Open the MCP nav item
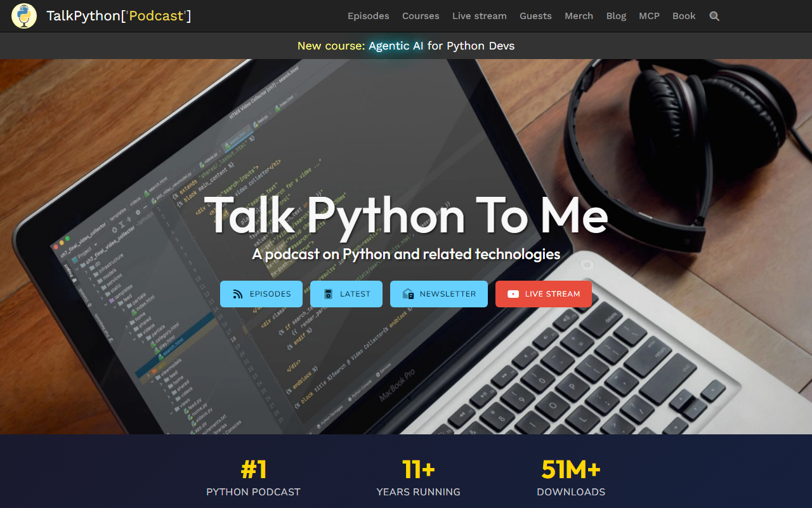Image resolution: width=812 pixels, height=508 pixels. tap(650, 16)
